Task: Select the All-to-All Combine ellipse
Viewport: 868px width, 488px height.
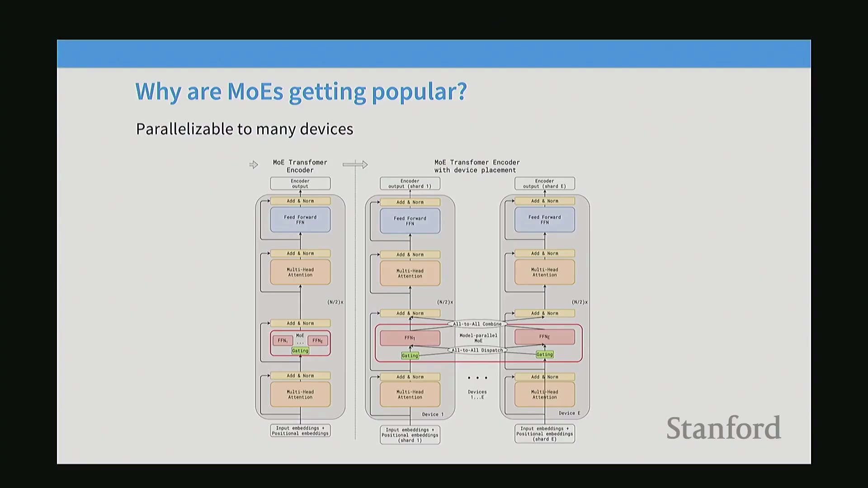Action: [x=477, y=324]
